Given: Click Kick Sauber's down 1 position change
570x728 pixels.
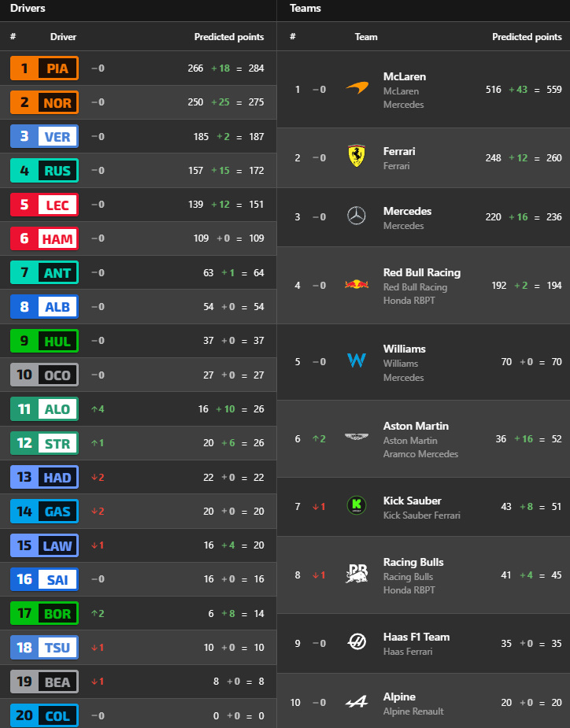Looking at the screenshot, I should point(319,507).
